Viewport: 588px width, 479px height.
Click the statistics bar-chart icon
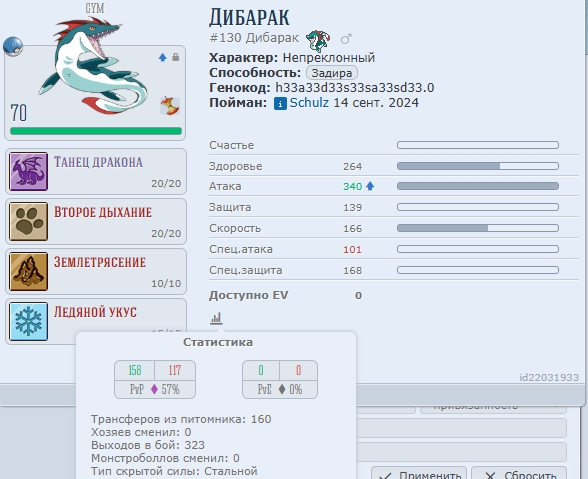click(x=216, y=318)
